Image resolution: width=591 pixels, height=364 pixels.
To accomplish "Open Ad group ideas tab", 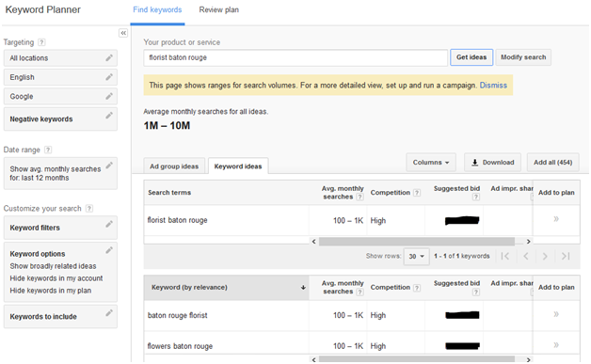I will 174,166.
